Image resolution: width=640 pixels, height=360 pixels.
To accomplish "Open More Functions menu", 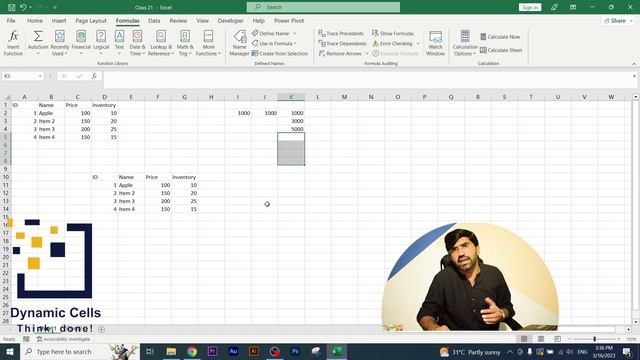I will click(x=208, y=43).
